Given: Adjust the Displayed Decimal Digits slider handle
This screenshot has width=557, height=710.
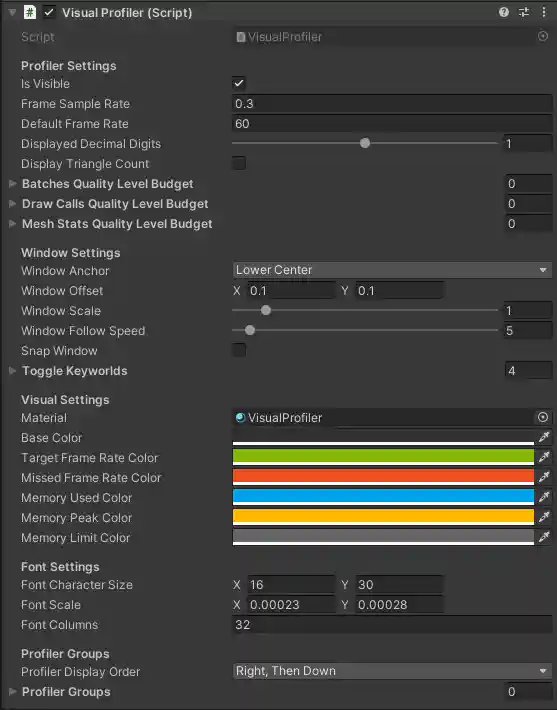Looking at the screenshot, I should pyautogui.click(x=365, y=143).
